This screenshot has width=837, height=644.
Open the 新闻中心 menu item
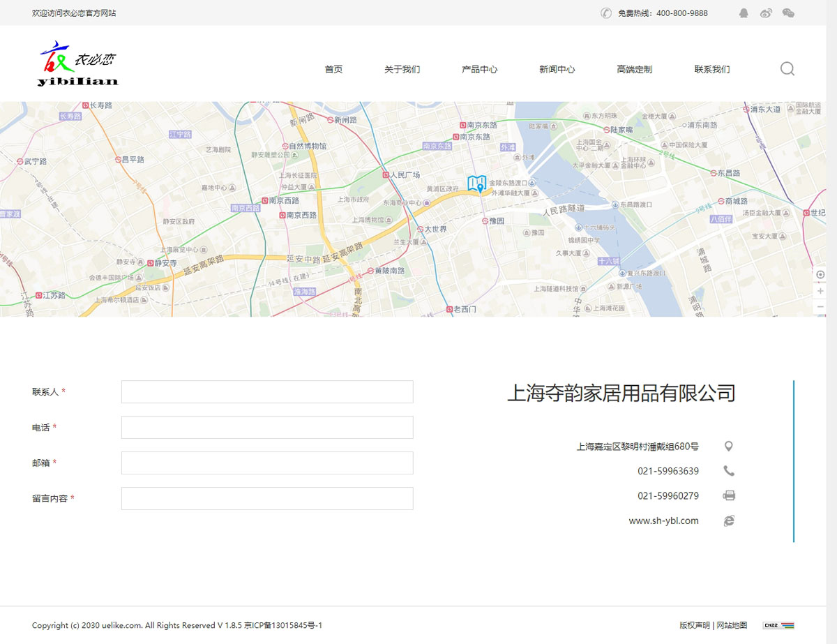click(557, 69)
